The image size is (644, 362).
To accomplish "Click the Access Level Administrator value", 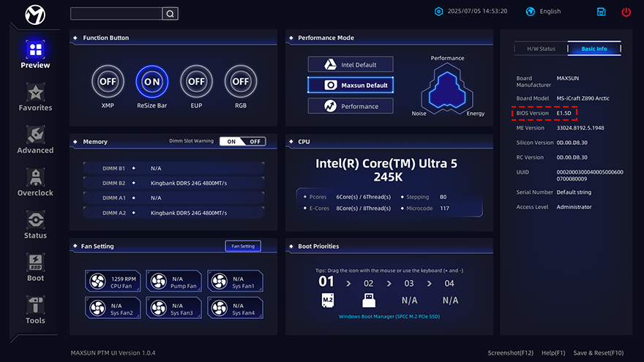I will 574,207.
